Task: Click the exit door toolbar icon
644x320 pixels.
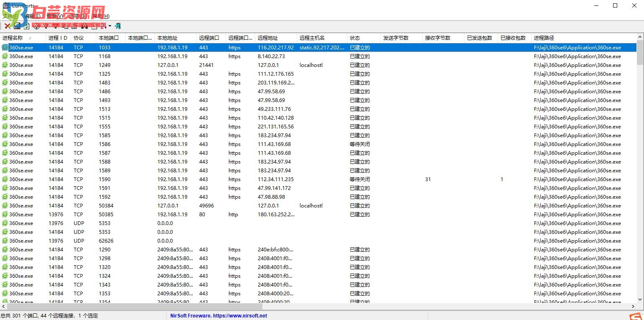Action: [118, 26]
